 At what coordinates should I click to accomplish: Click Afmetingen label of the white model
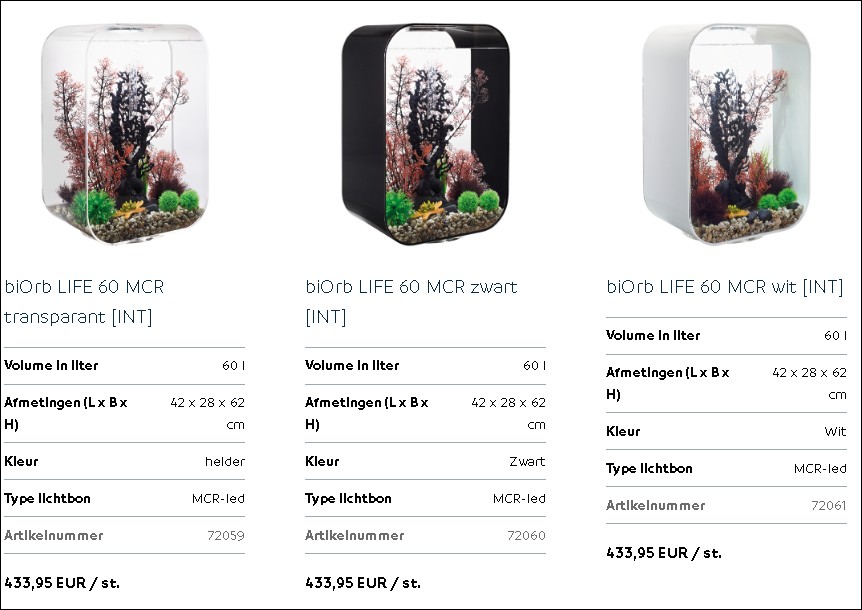click(667, 383)
